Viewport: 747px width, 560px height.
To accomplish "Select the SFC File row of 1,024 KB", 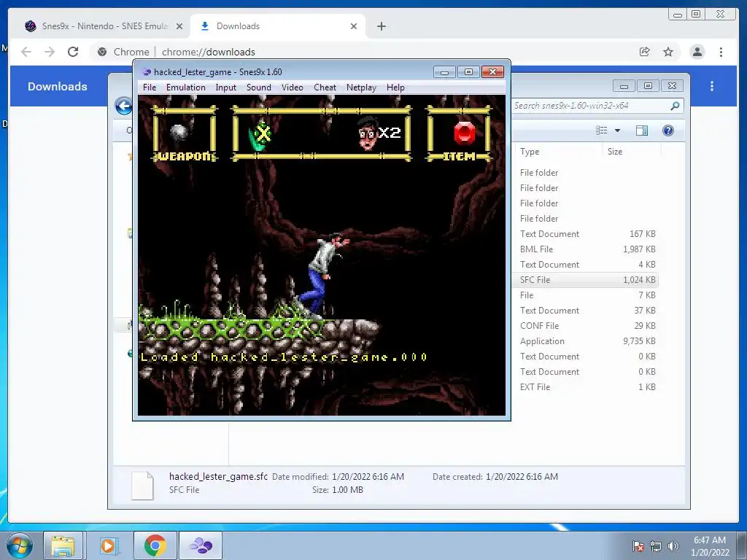I will (587, 279).
